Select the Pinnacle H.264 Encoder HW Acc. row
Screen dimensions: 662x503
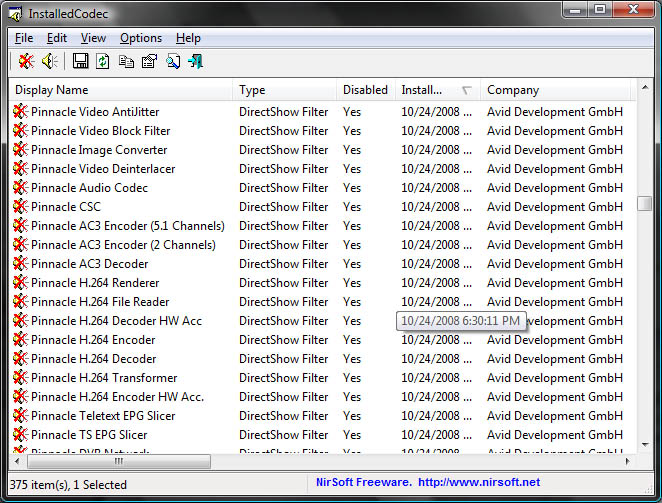pyautogui.click(x=323, y=397)
